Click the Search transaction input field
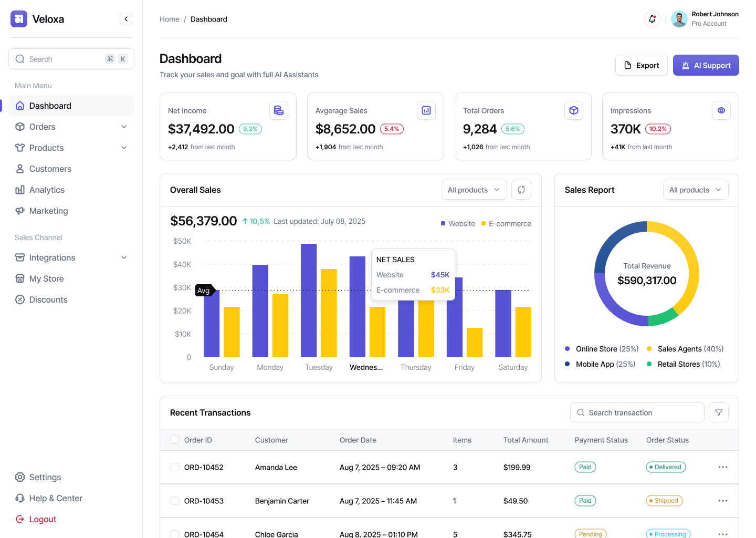756x538 pixels. (637, 412)
